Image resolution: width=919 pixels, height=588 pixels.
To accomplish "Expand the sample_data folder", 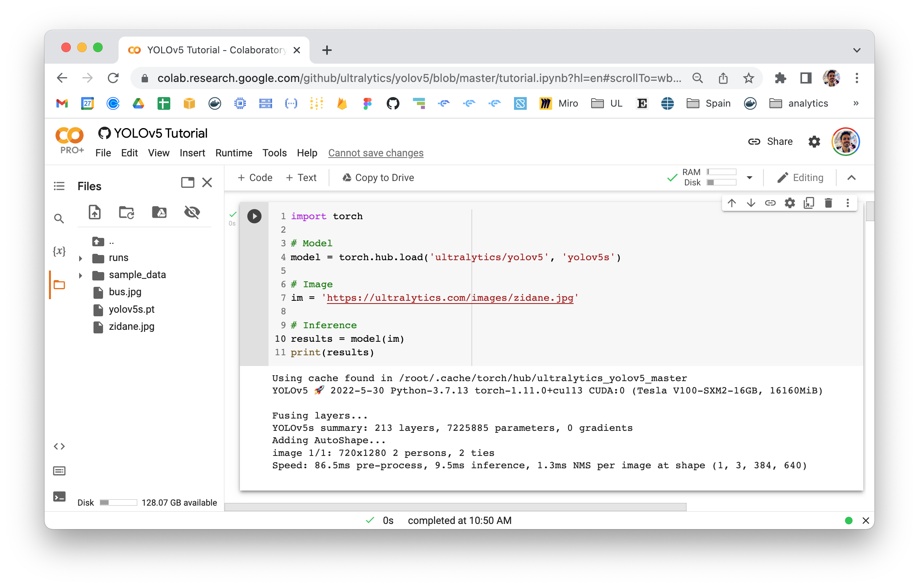I will point(80,275).
